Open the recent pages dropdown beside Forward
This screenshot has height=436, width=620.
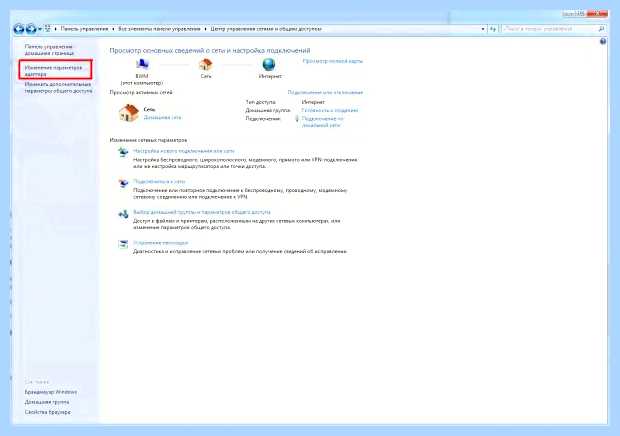(x=40, y=29)
